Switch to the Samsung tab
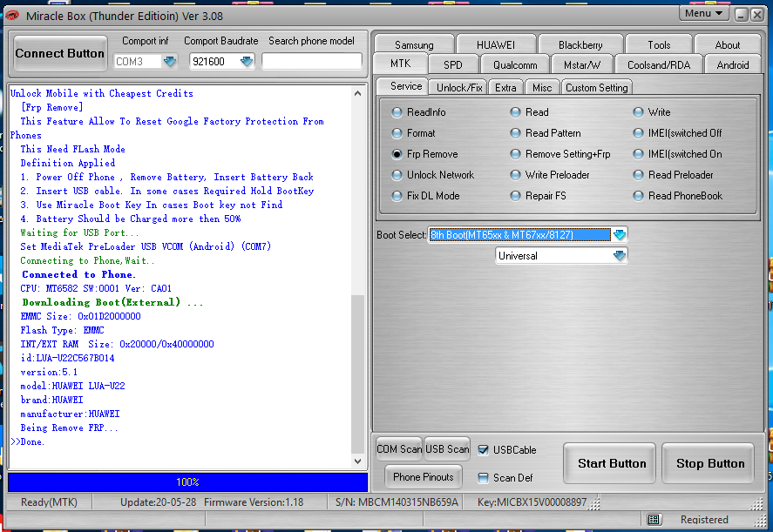773x532 pixels. tap(414, 44)
